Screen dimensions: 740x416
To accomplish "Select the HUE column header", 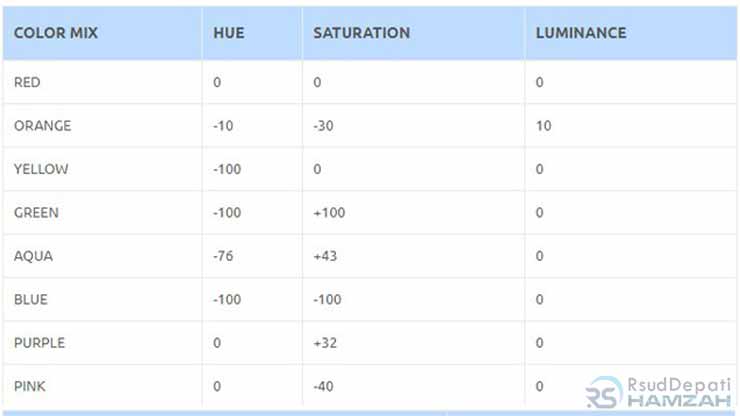I will (x=228, y=33).
